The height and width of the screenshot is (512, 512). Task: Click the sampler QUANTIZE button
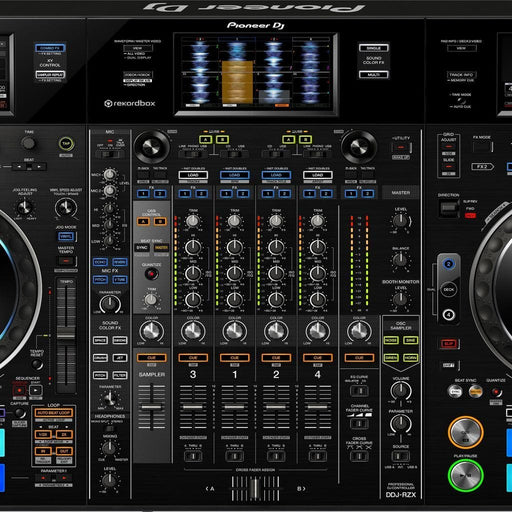tap(152, 274)
